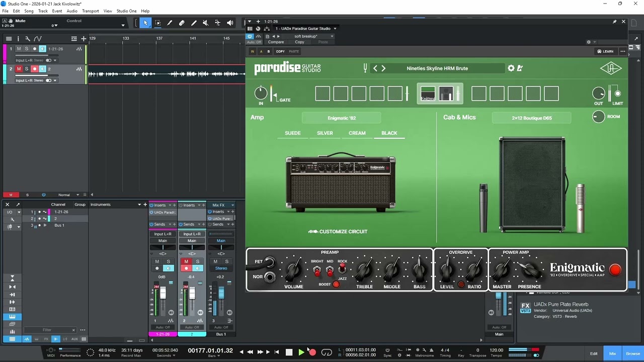This screenshot has width=644, height=362.
Task: Open mixer wrench settings icon
Action: coord(12,220)
